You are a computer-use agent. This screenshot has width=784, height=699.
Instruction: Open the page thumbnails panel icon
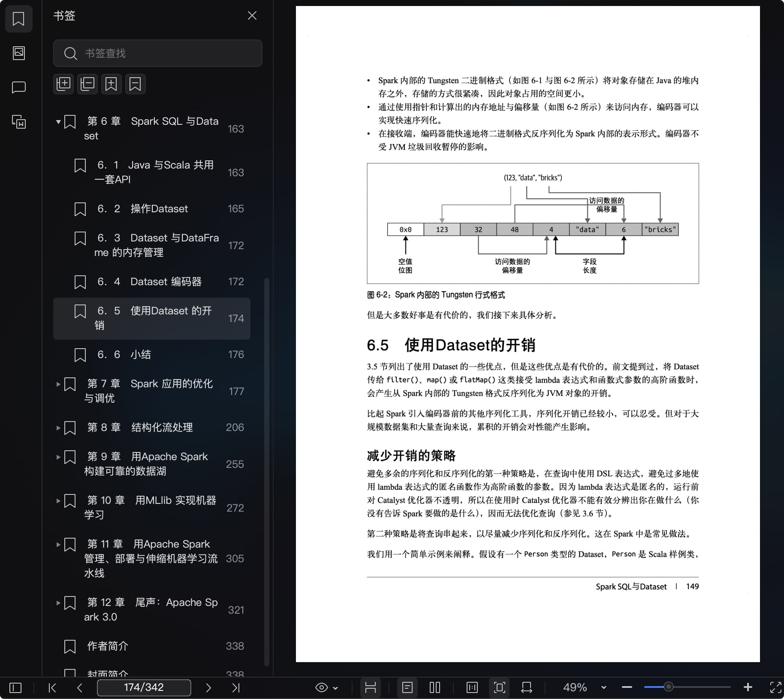(18, 53)
